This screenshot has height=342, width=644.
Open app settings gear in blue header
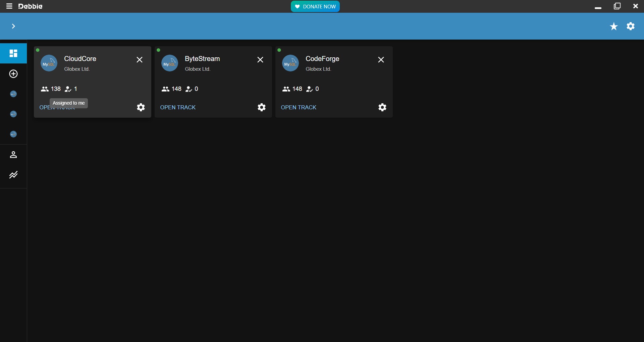tap(631, 26)
